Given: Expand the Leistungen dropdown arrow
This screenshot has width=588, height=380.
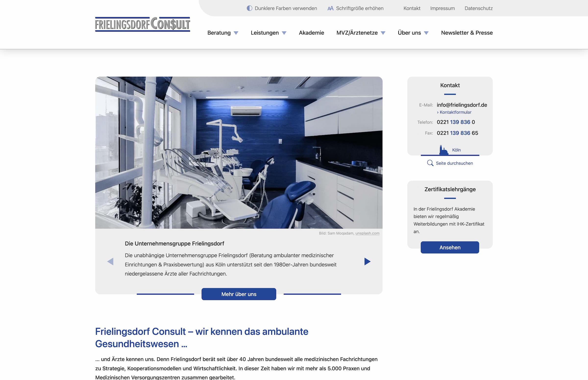Looking at the screenshot, I should pos(284,33).
